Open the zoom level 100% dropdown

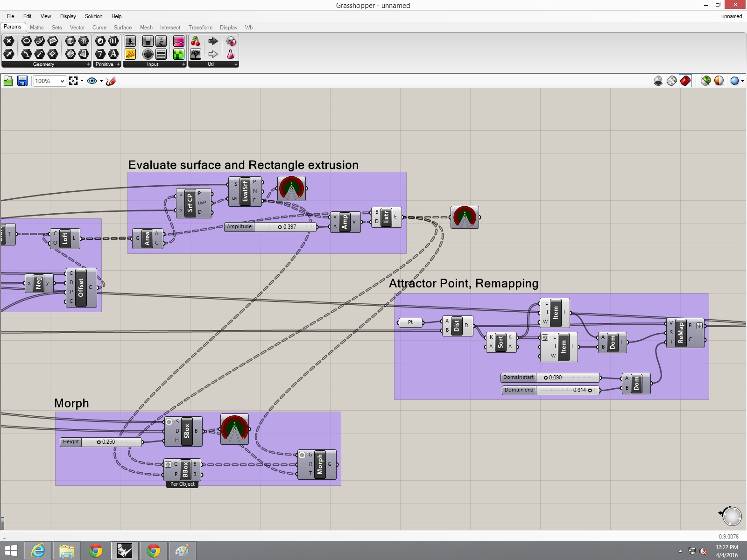pyautogui.click(x=62, y=81)
